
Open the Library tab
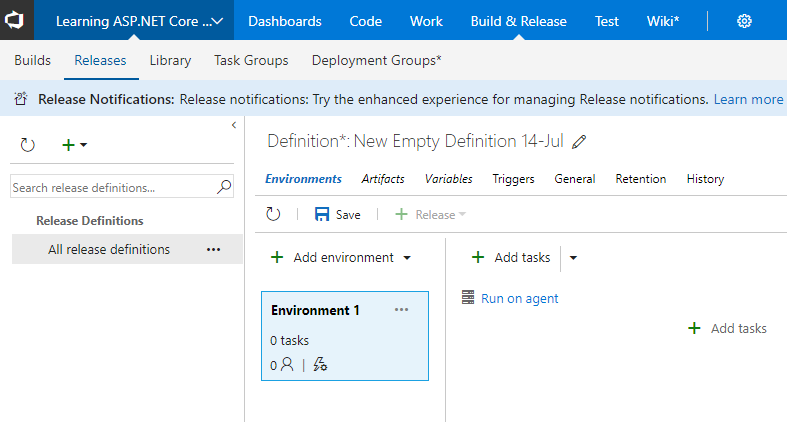click(170, 60)
